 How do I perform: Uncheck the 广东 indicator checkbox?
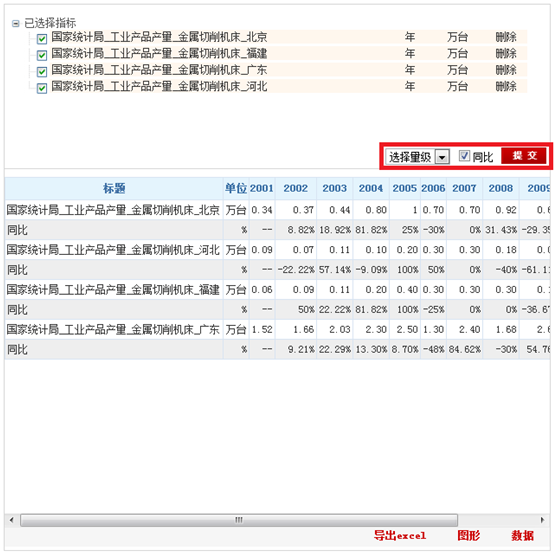pos(42,71)
